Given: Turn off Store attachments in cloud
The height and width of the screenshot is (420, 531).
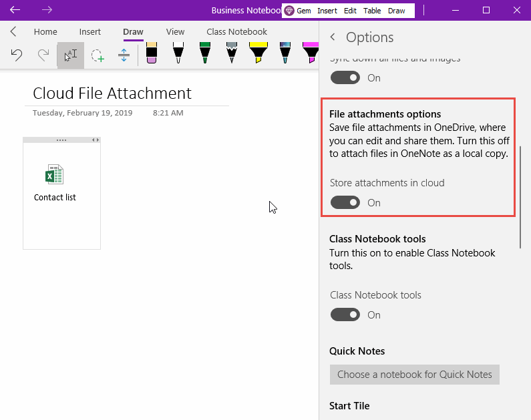Looking at the screenshot, I should click(345, 203).
